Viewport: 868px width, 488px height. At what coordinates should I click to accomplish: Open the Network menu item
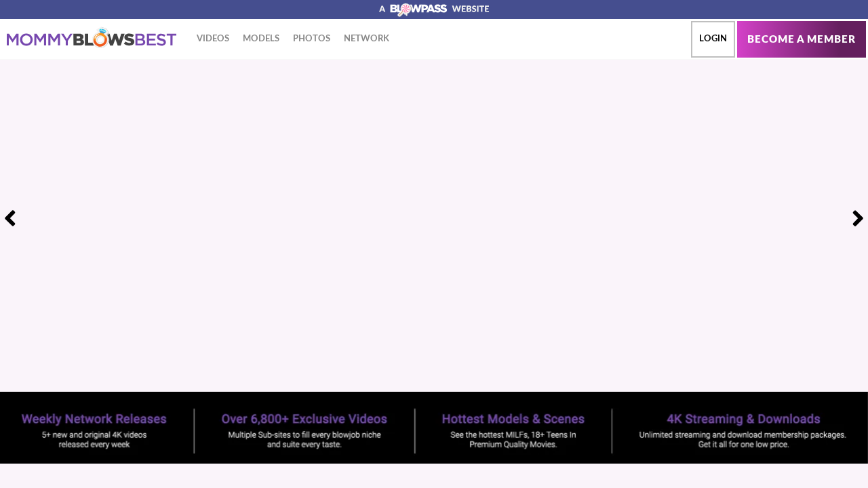point(367,38)
